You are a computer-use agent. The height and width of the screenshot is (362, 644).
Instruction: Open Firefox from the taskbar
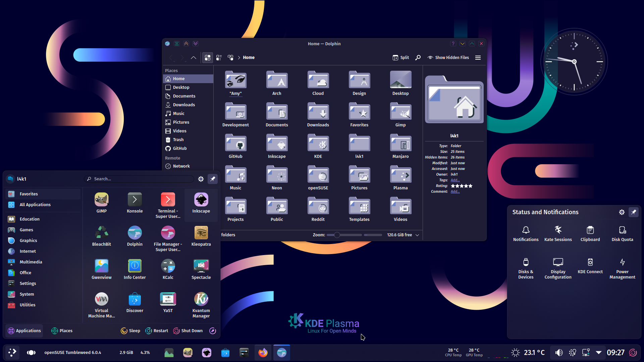pos(263,353)
